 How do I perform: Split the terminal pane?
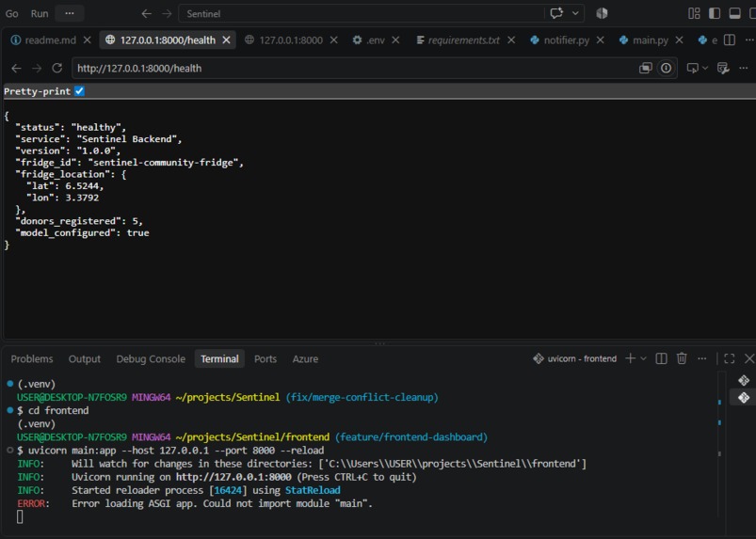662,358
